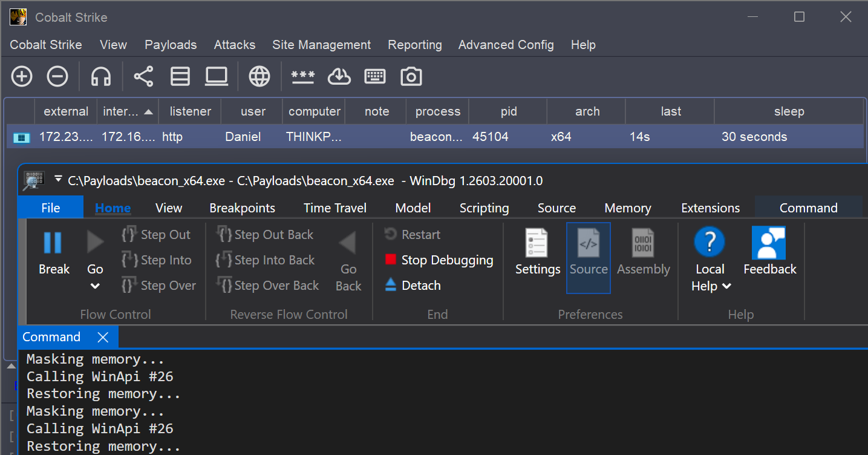Viewport: 868px width, 455px height.
Task: Click the Windows beacon icon in session row
Action: (x=21, y=137)
